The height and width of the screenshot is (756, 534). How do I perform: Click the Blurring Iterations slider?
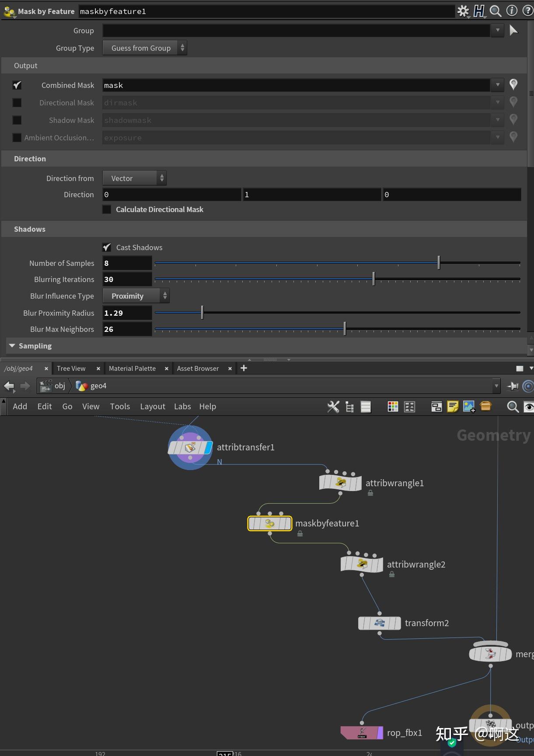337,279
